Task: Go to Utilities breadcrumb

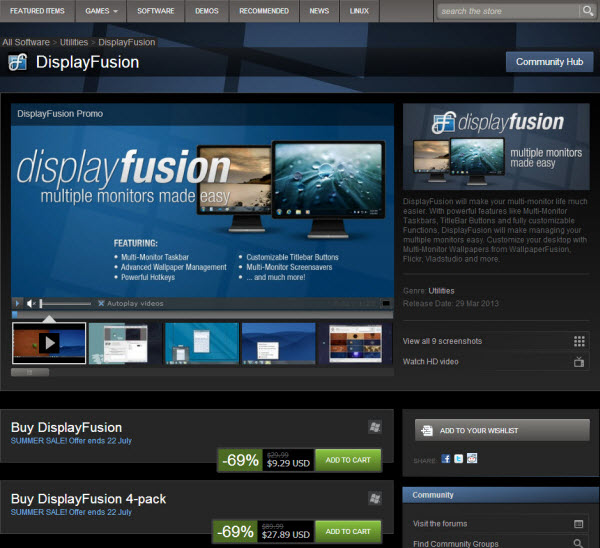Action: coord(74,42)
